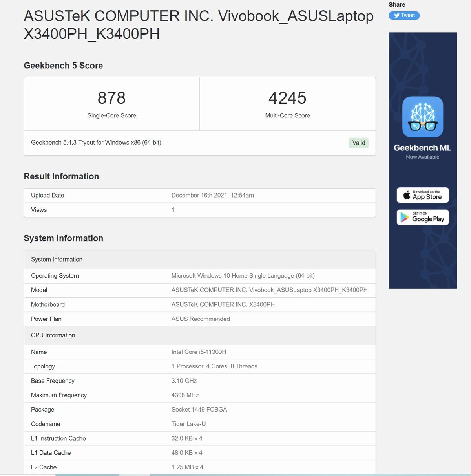The image size is (471, 476).
Task: Select the upload date December 16th 2021
Action: point(213,195)
